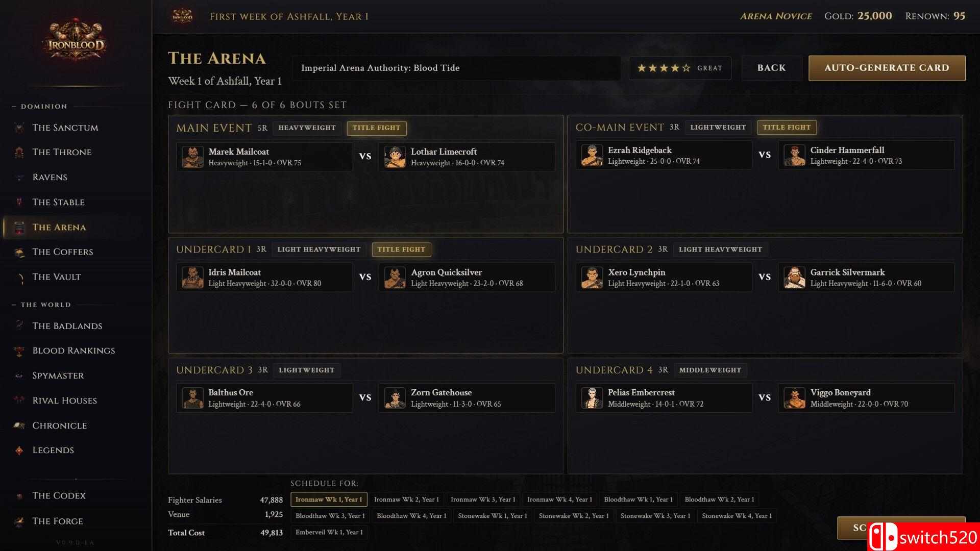Select fighter slot Balthus Ore

pos(264,398)
